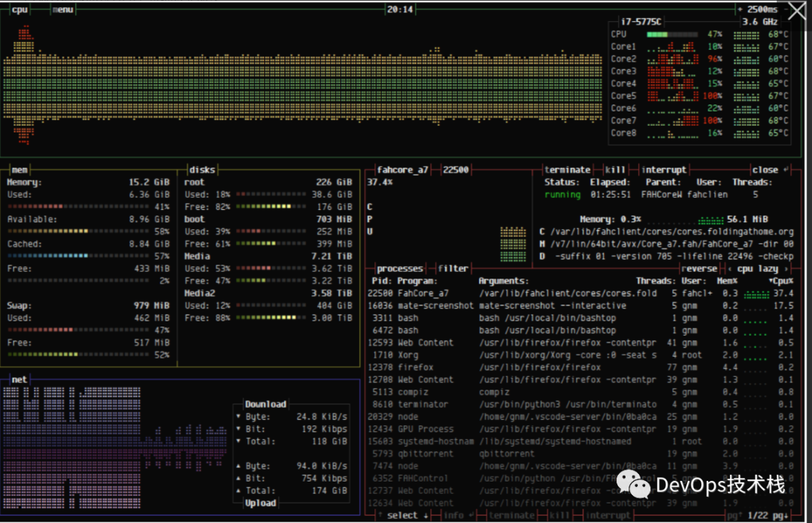Click the root disk Free 82% bar

coord(271,207)
